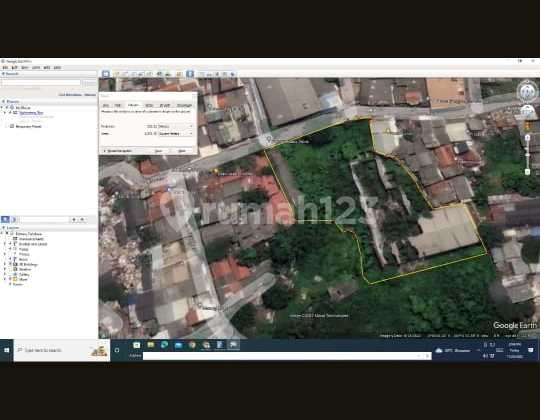The height and width of the screenshot is (420, 540).
Task: Switch to the Circle tab in Ruler
Action: 149,105
